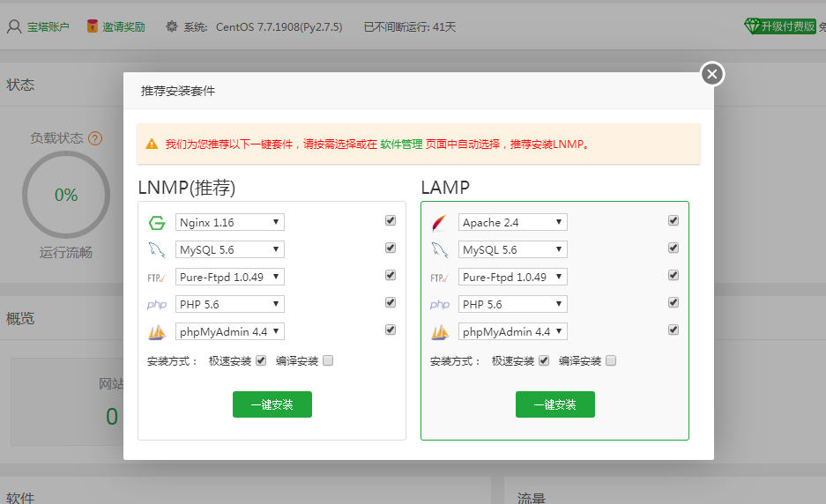The width and height of the screenshot is (826, 504).
Task: Click the phpMyAdmin sailboat icon in LNMP
Action: [x=156, y=332]
